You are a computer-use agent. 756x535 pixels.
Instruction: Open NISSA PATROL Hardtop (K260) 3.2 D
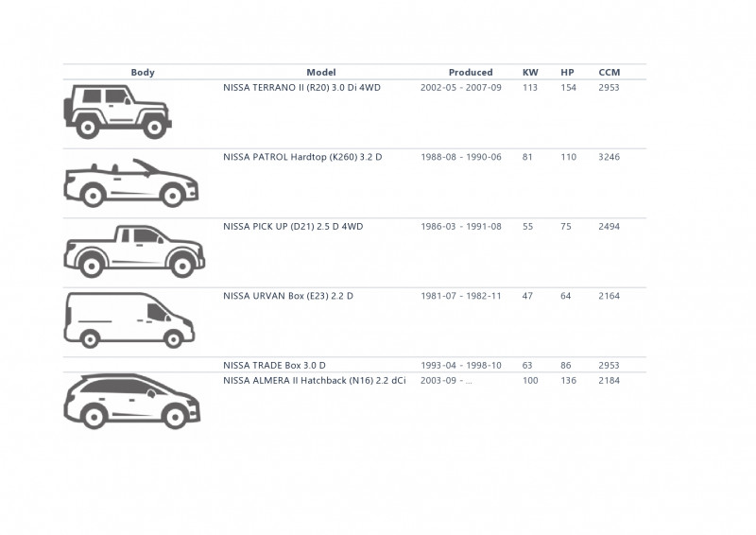click(302, 157)
